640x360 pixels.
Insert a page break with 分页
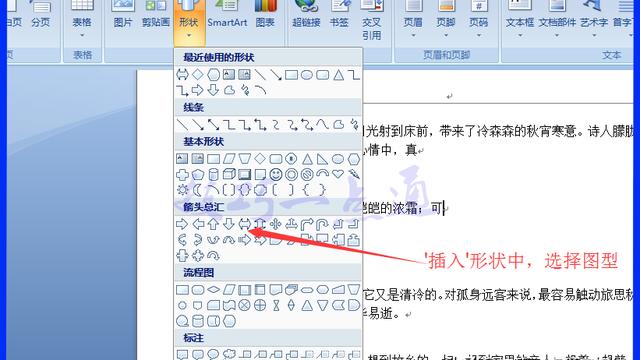coord(40,15)
